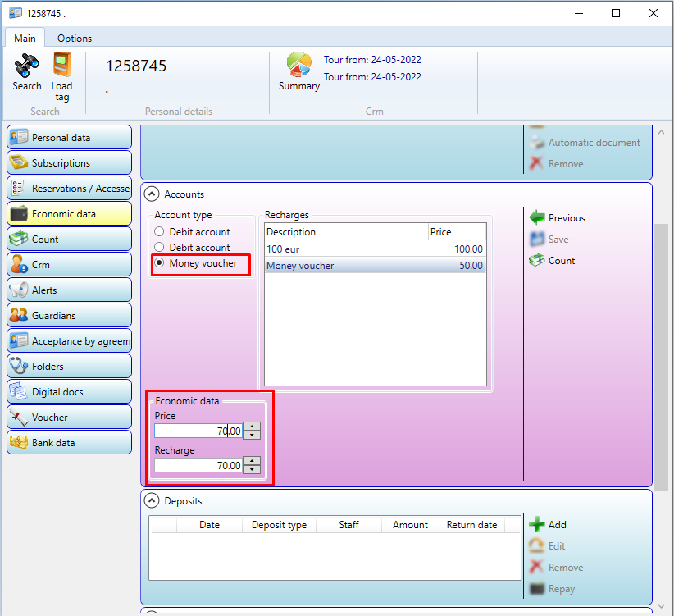Increase Recharge with up spinner arrow
The image size is (674, 616).
[252, 461]
